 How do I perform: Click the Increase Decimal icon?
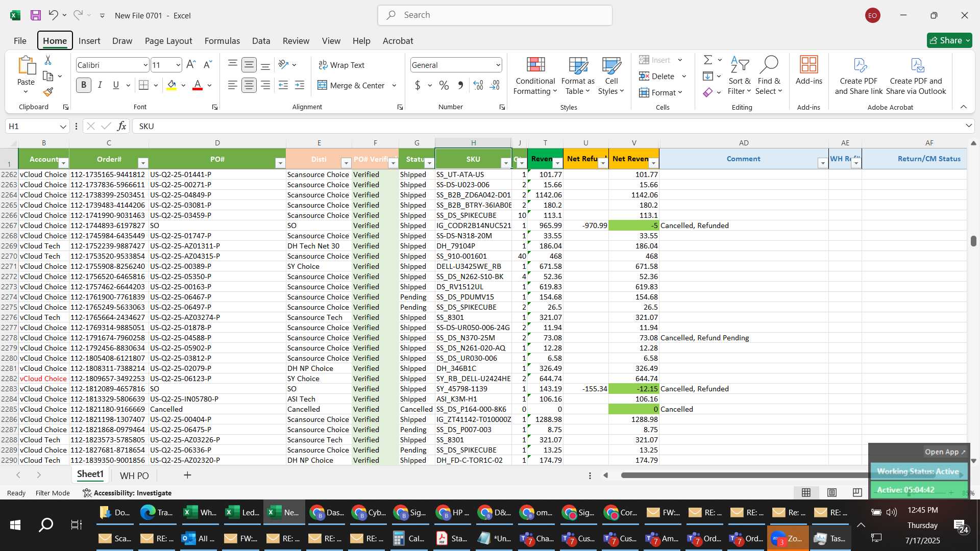coord(478,85)
